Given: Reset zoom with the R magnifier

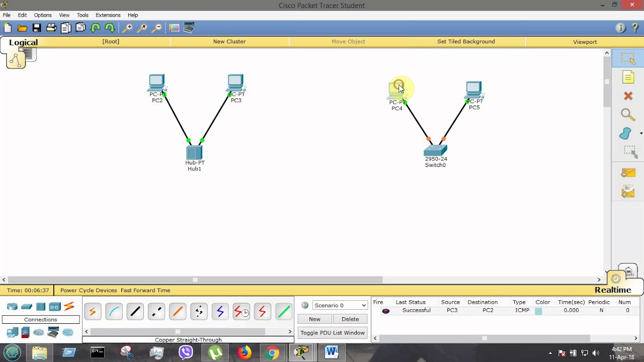Looking at the screenshot, I should pos(142,28).
